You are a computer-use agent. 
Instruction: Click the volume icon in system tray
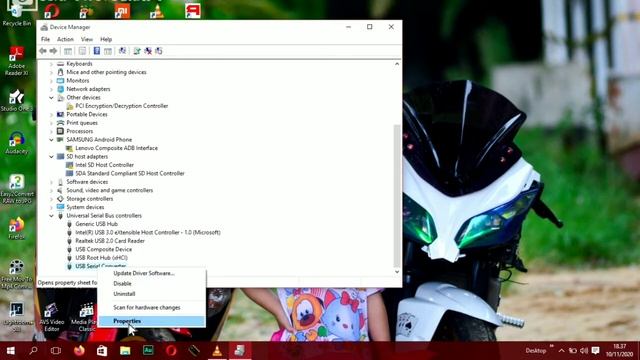pos(584,351)
